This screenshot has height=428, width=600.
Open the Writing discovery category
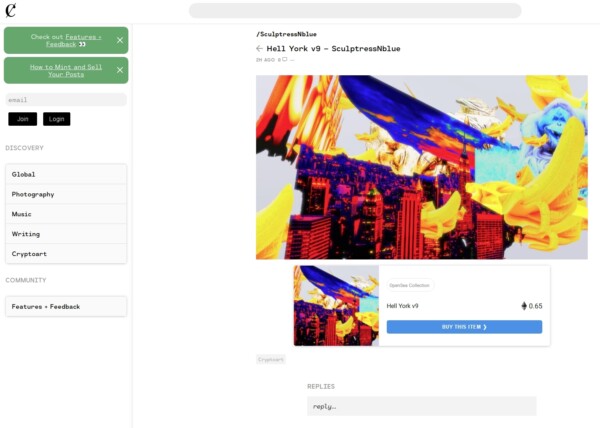pyautogui.click(x=66, y=234)
